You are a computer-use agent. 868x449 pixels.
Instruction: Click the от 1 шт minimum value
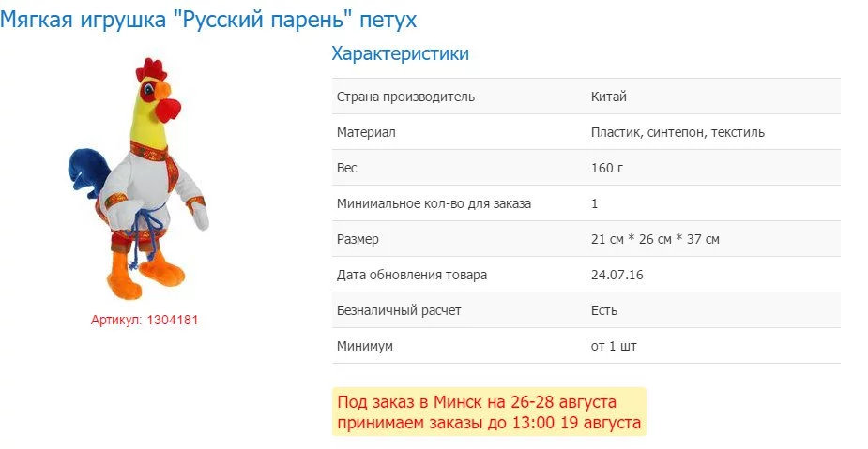pyautogui.click(x=614, y=346)
